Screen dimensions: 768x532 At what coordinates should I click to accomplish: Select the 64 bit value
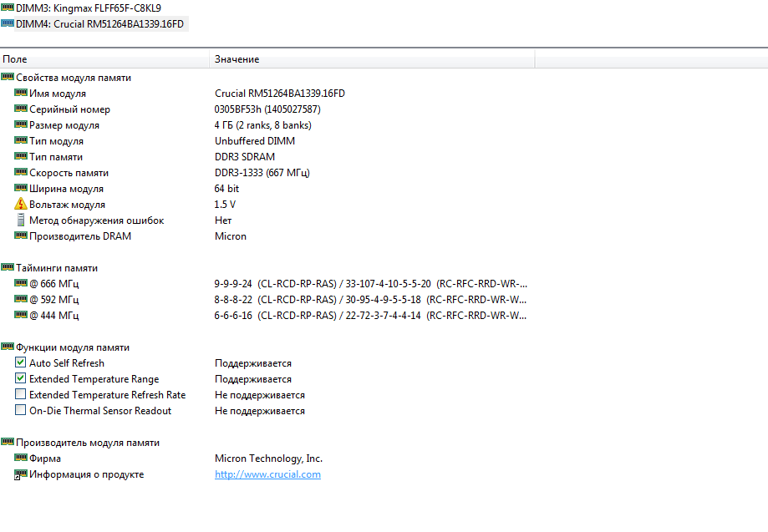point(226,189)
